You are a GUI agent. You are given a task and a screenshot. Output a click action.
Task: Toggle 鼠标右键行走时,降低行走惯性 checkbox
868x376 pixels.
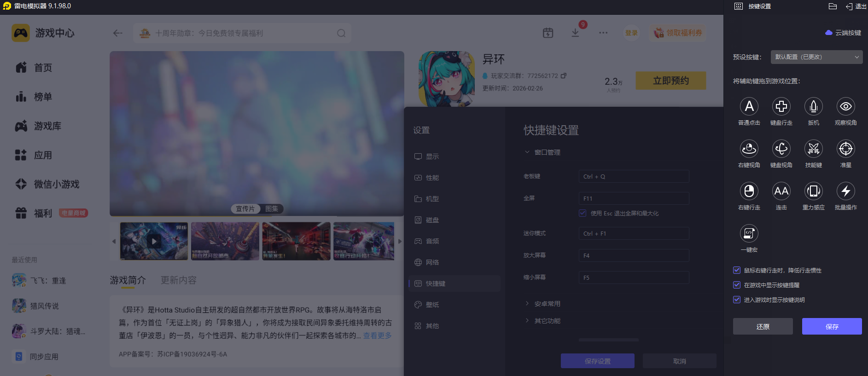pyautogui.click(x=737, y=270)
